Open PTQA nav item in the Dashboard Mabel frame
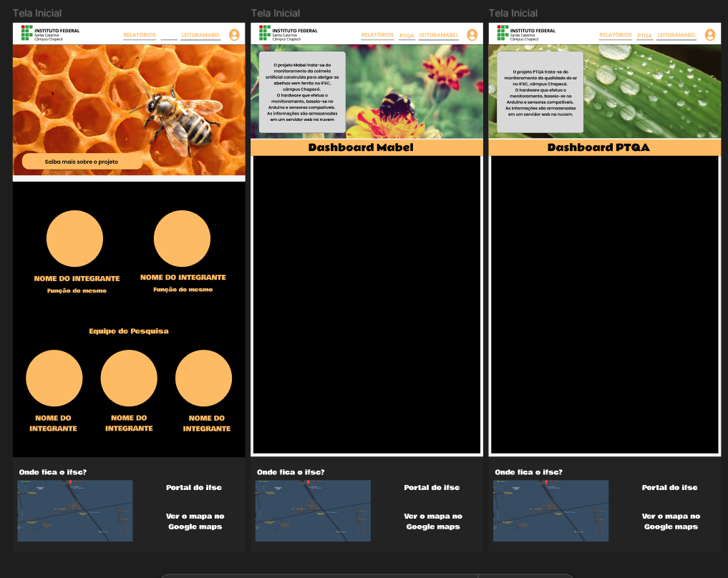The image size is (728, 578). [x=407, y=35]
